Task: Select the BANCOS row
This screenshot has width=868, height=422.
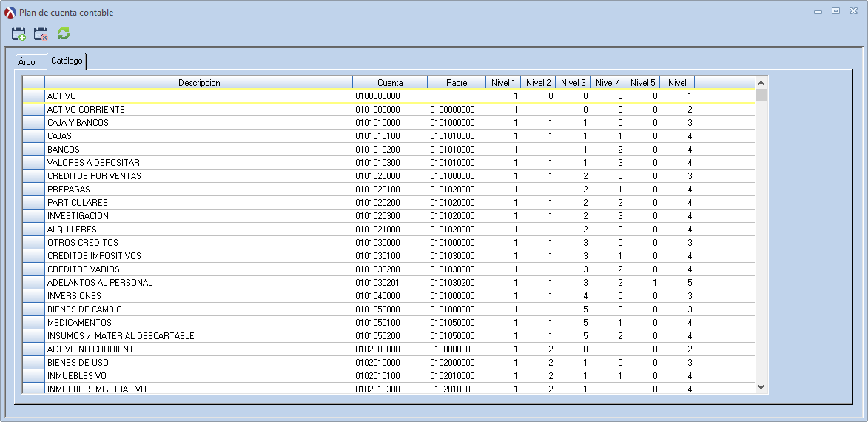Action: (x=388, y=149)
